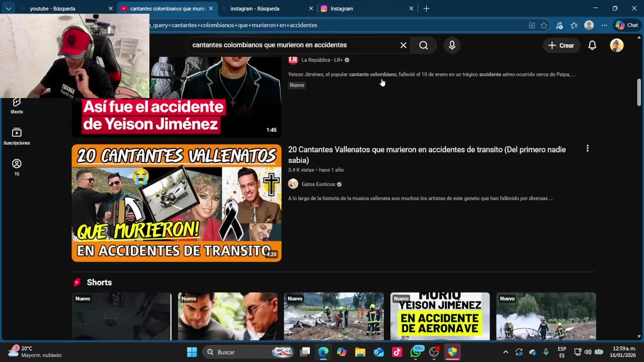Open '20 Cantantes Vallenatos' video thumbnail

click(x=177, y=203)
